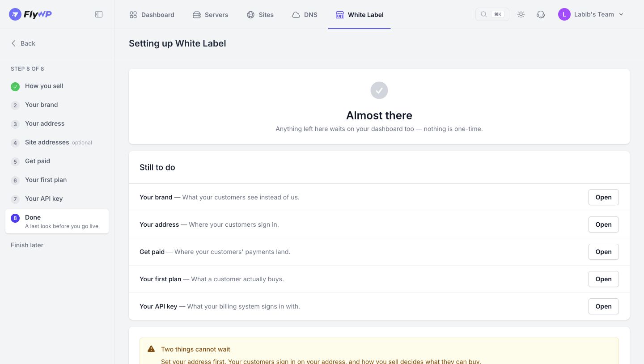Click green check icon beside How you sell
644x364 pixels.
[15, 87]
